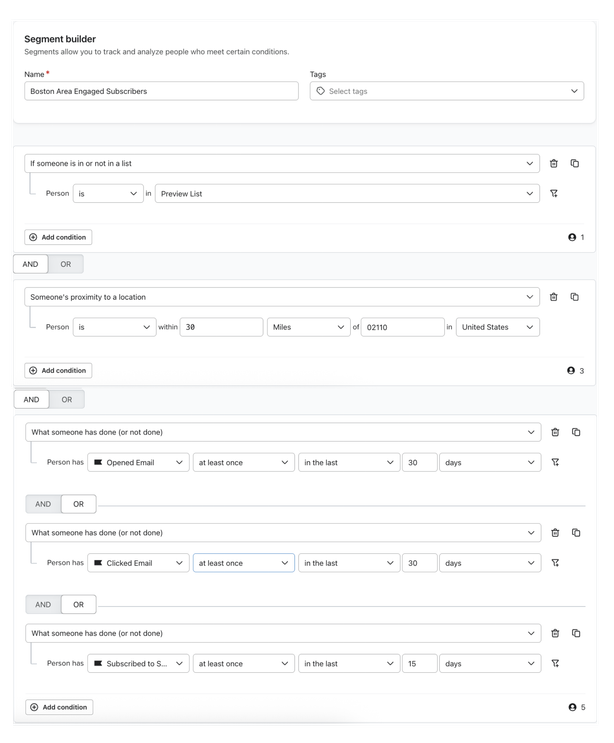Edit the distance field showing 30
Image resolution: width=614 pixels, height=743 pixels.
coord(221,327)
